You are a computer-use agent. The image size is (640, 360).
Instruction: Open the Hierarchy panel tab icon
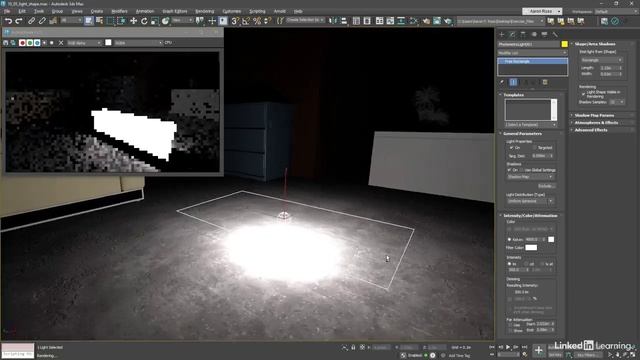(x=523, y=35)
